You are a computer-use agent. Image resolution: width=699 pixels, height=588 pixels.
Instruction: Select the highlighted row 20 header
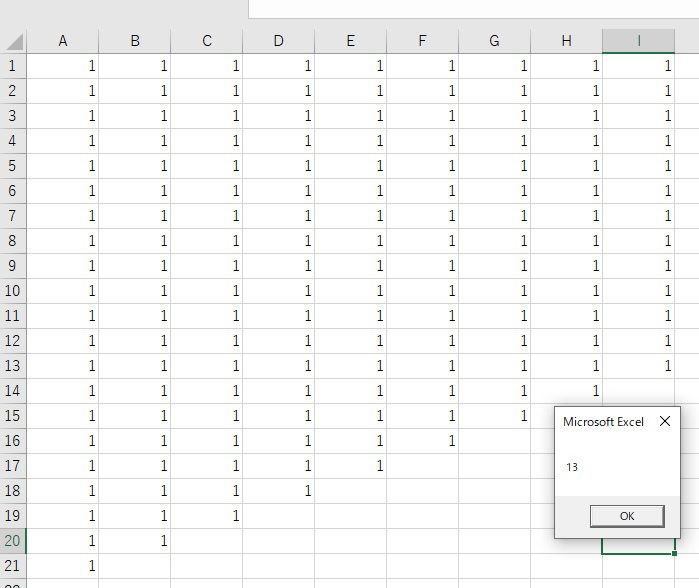(x=13, y=541)
